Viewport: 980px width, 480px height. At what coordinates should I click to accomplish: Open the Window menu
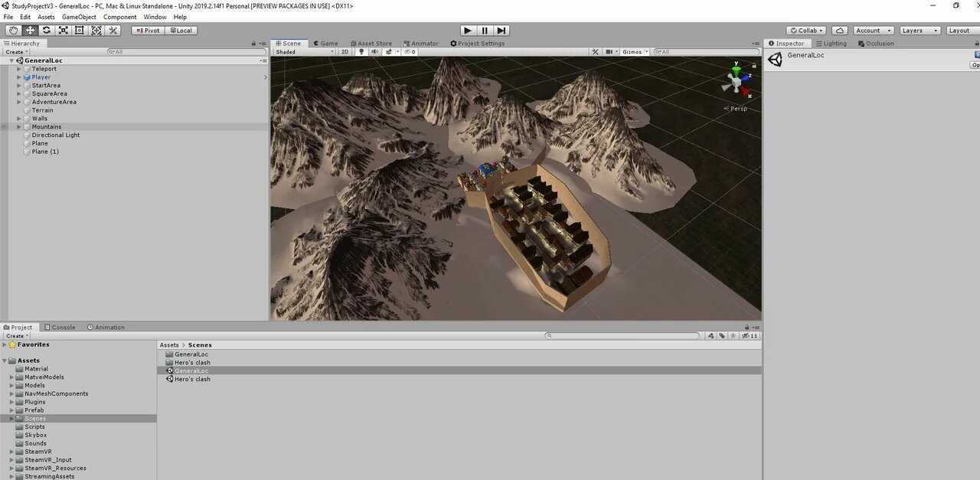pyautogui.click(x=155, y=17)
